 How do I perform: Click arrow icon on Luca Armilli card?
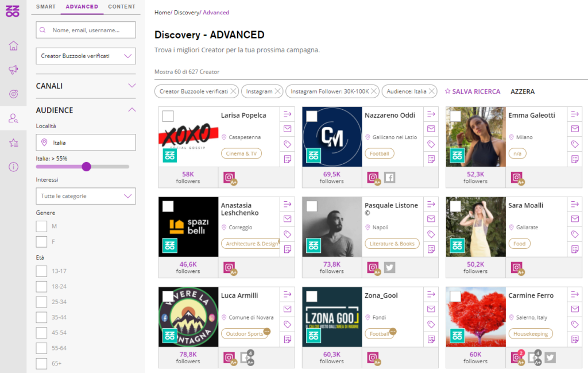[288, 294]
